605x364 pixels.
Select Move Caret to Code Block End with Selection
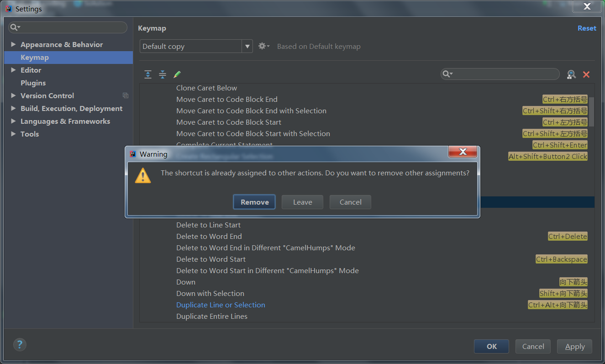tap(251, 111)
